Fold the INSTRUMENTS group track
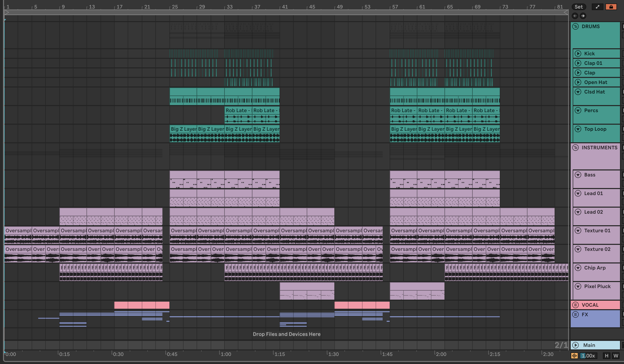The image size is (624, 364). click(575, 148)
